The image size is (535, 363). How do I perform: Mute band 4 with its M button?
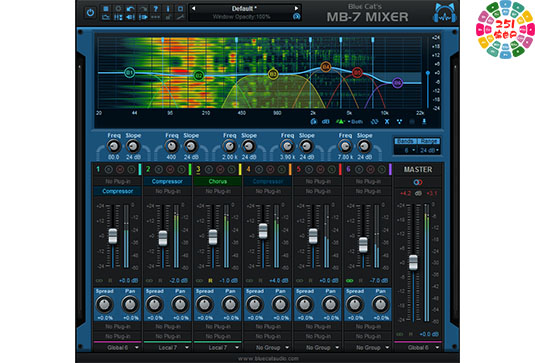click(270, 169)
